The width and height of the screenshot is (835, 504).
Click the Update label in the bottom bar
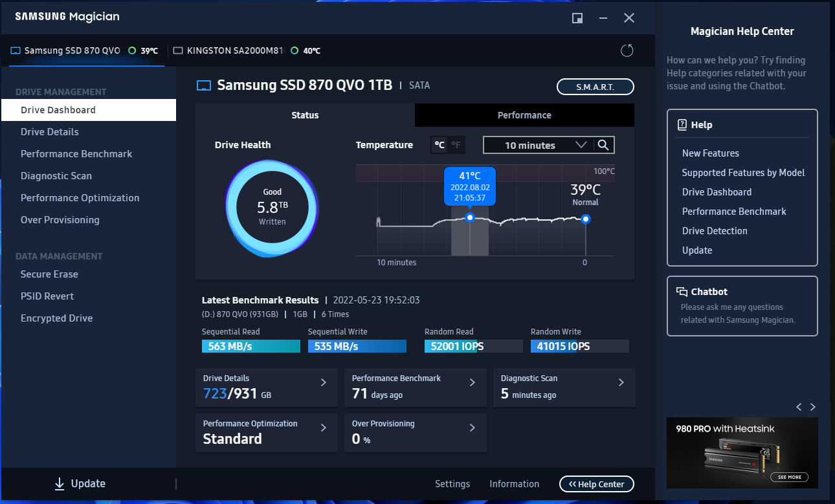tap(88, 483)
